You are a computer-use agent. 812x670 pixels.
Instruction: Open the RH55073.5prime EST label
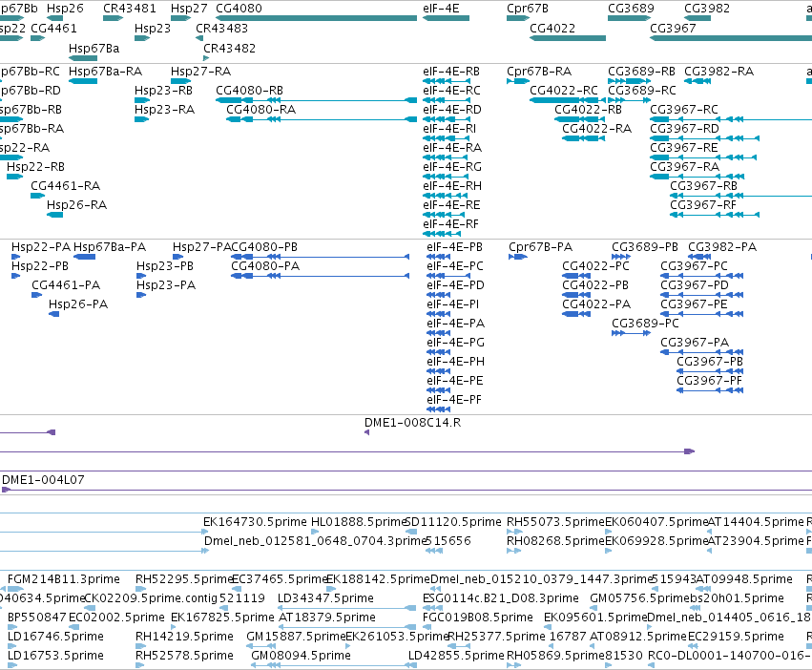pyautogui.click(x=555, y=521)
